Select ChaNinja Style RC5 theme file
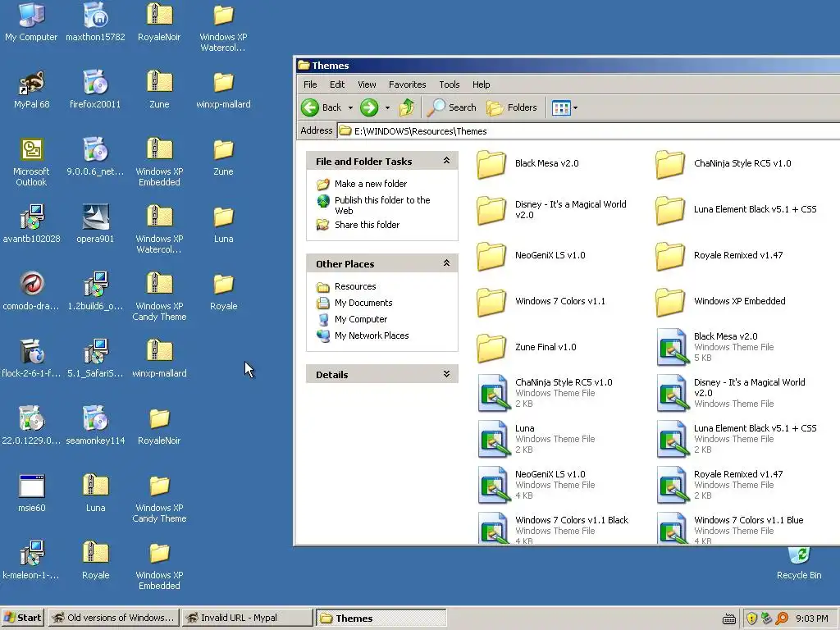The height and width of the screenshot is (630, 840). coord(546,393)
